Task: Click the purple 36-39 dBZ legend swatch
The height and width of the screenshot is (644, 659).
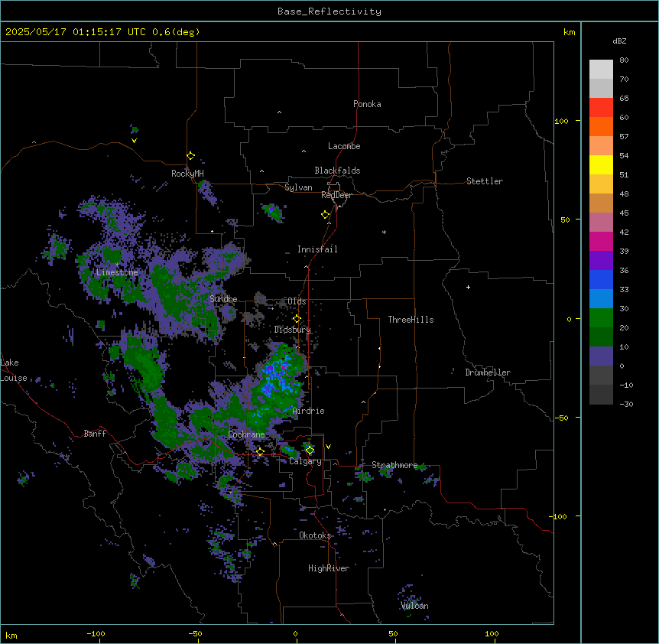Action: pyautogui.click(x=601, y=260)
